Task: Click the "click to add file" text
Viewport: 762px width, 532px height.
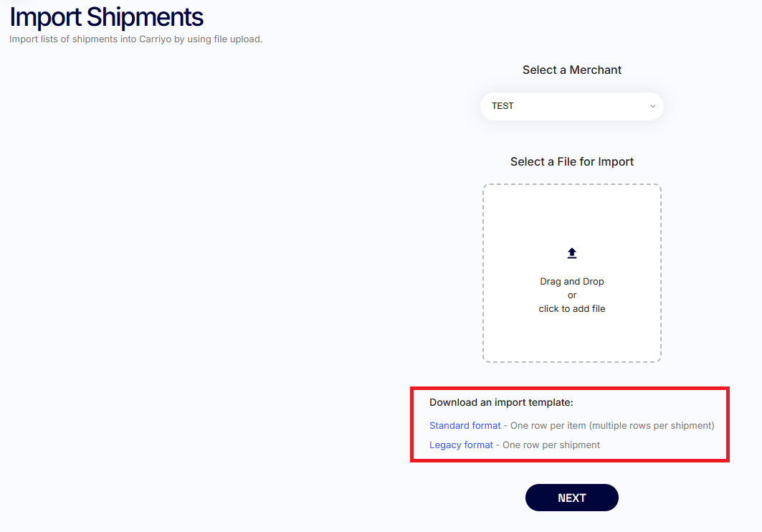Action: tap(572, 309)
